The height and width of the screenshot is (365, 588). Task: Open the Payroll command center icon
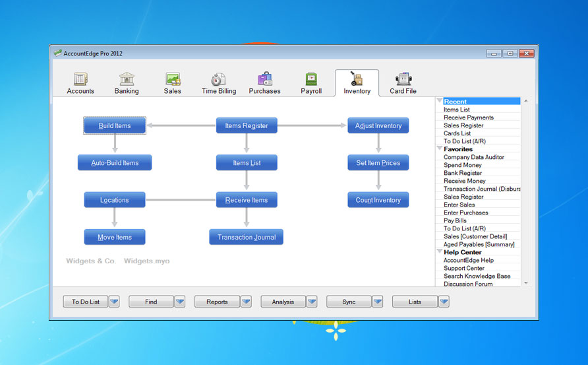(311, 79)
